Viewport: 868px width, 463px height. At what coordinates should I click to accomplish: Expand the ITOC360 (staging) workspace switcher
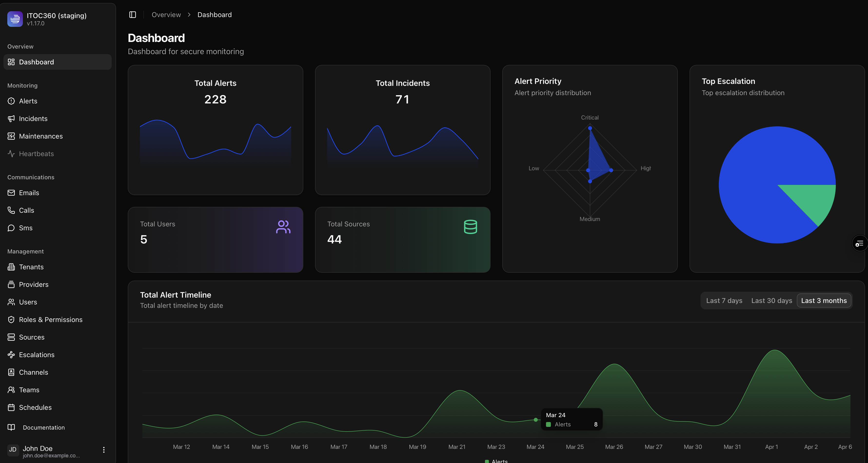[57, 19]
